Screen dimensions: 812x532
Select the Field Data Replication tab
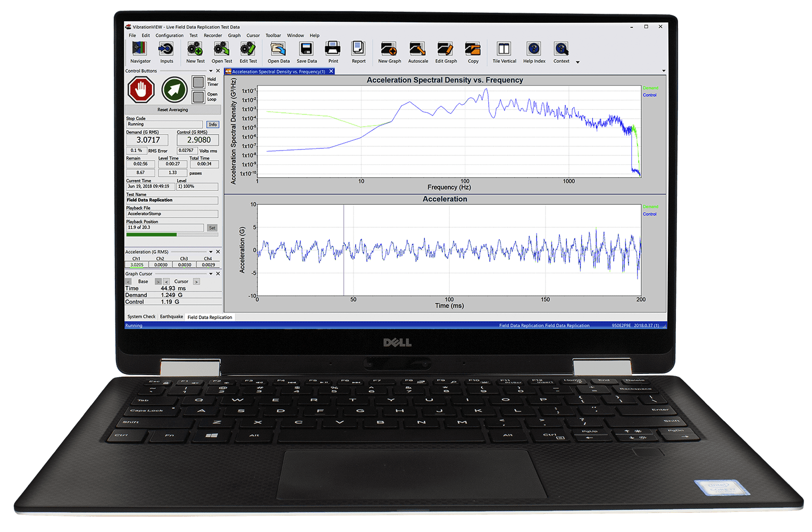pyautogui.click(x=210, y=317)
